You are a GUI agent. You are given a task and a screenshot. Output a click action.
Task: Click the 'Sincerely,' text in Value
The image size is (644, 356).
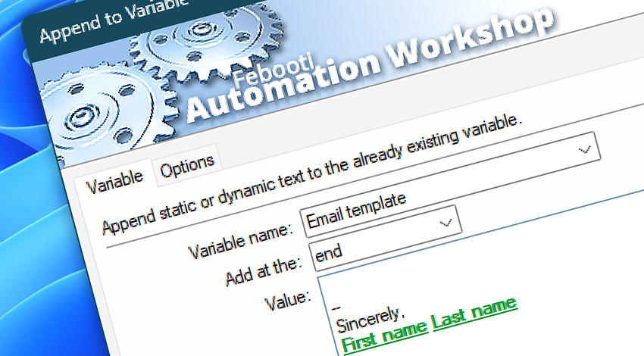(370, 320)
